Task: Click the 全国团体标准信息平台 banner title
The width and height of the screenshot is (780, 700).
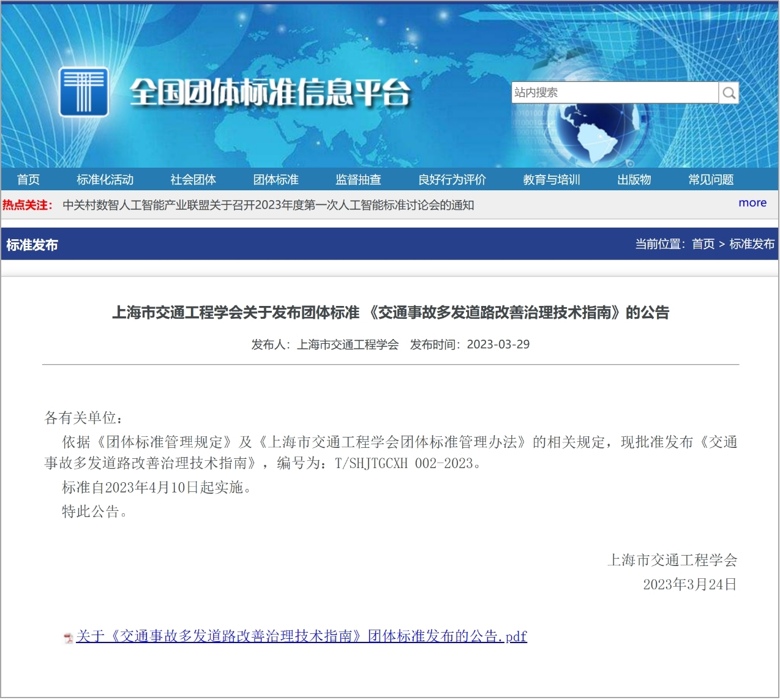Action: point(269,93)
